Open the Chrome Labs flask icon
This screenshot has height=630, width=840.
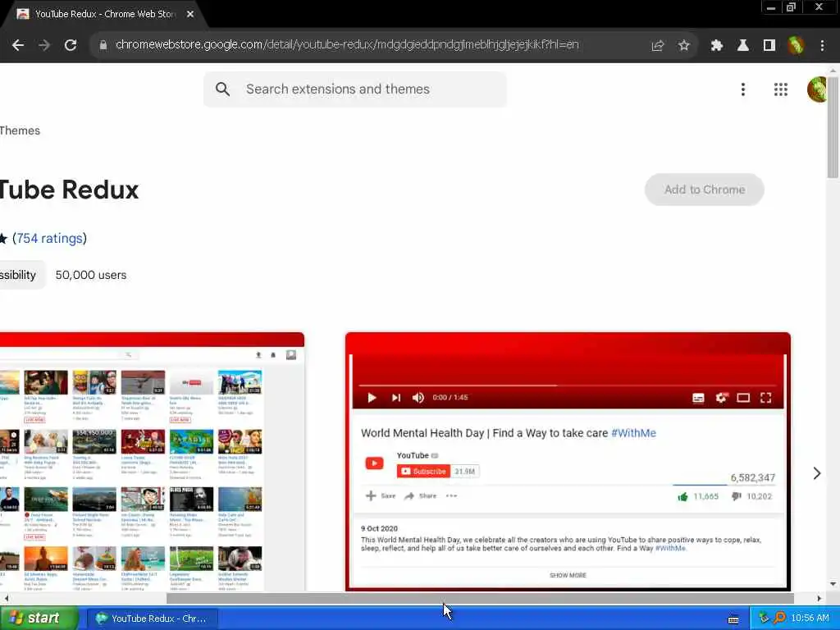[x=742, y=46]
